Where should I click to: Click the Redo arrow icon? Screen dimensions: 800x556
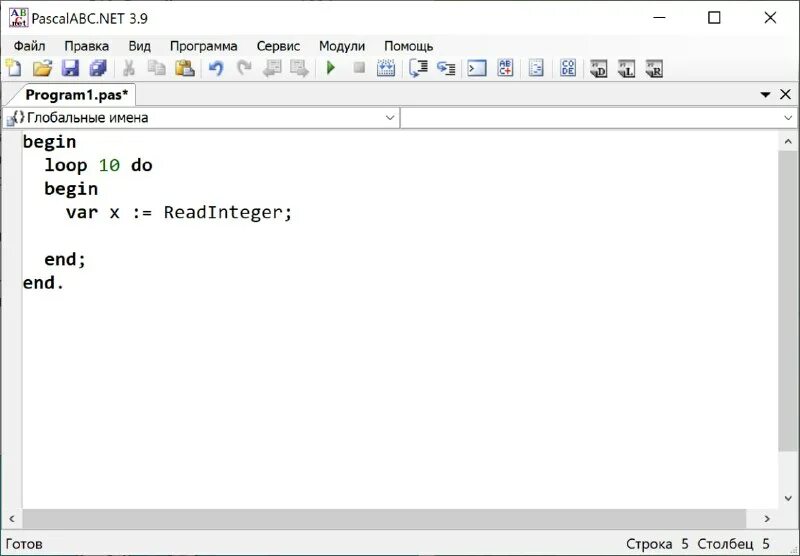[244, 68]
